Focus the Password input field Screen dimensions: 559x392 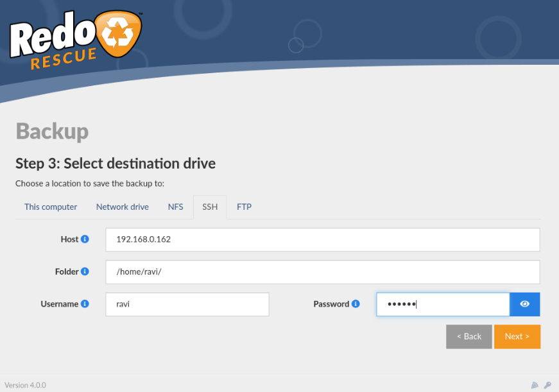443,304
